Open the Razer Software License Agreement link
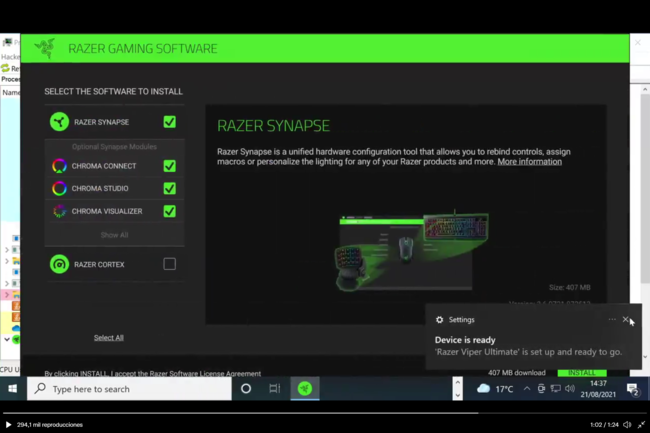 tap(205, 373)
